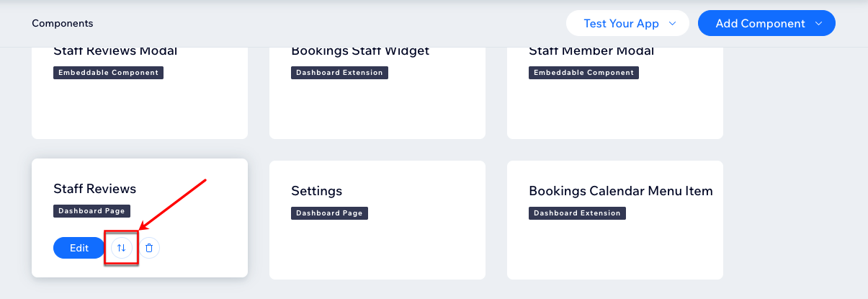Click the Components section heading
This screenshot has width=868, height=299.
click(x=63, y=23)
